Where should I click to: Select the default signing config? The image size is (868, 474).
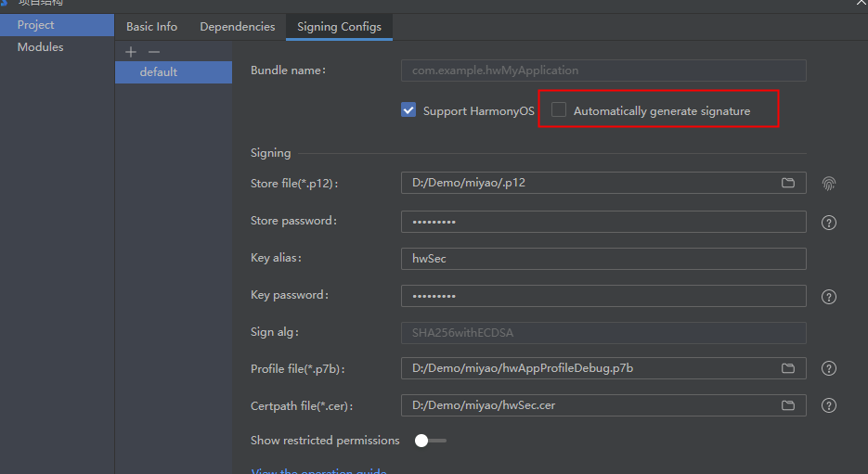[x=174, y=72]
